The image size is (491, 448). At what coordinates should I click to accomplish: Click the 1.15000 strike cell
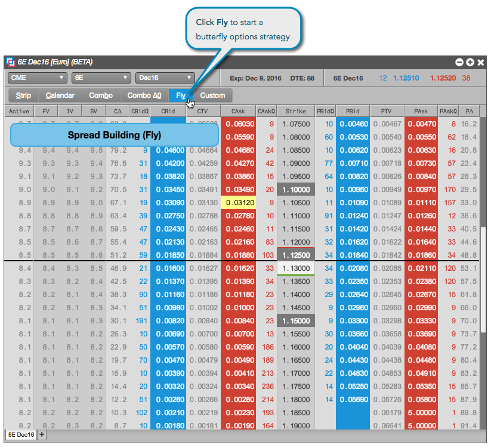296,321
